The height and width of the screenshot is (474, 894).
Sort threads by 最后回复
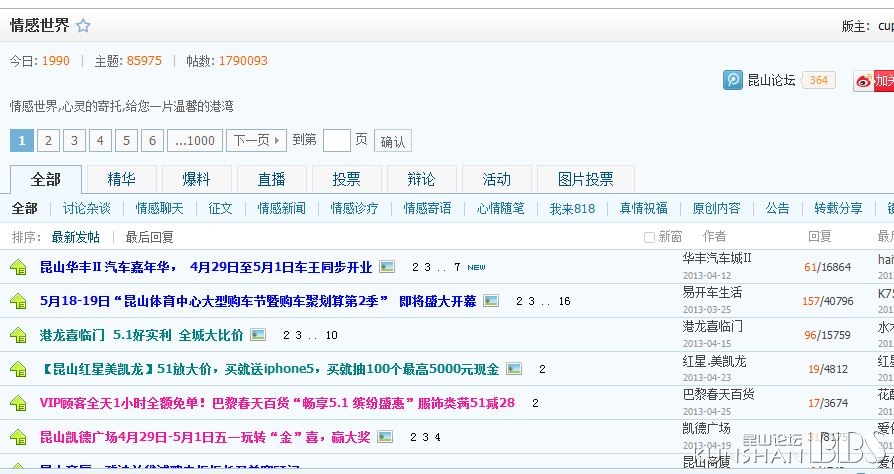coord(149,237)
